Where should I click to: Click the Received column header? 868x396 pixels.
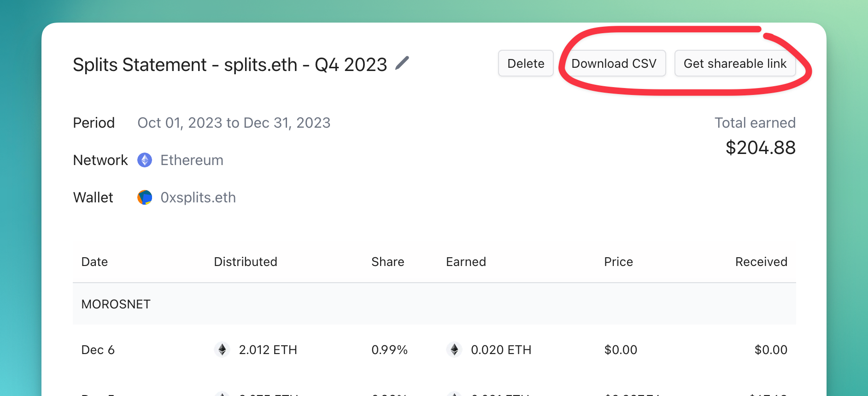pyautogui.click(x=761, y=262)
